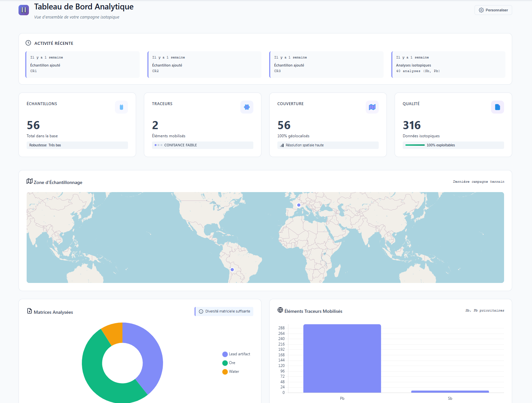Image resolution: width=532 pixels, height=403 pixels.
Task: Click the file icon beside Matrices Analysées
Action: point(30,311)
